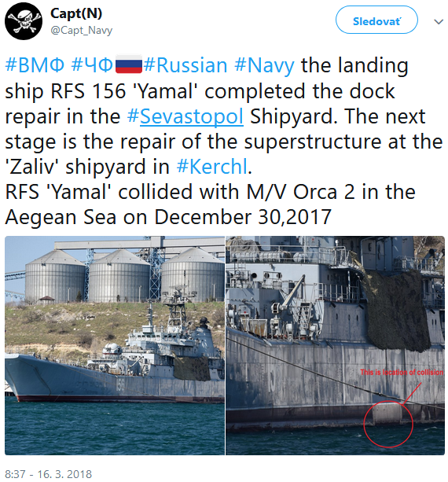
Task: Open the #Sevastopol hashtag link
Action: pyautogui.click(x=185, y=116)
